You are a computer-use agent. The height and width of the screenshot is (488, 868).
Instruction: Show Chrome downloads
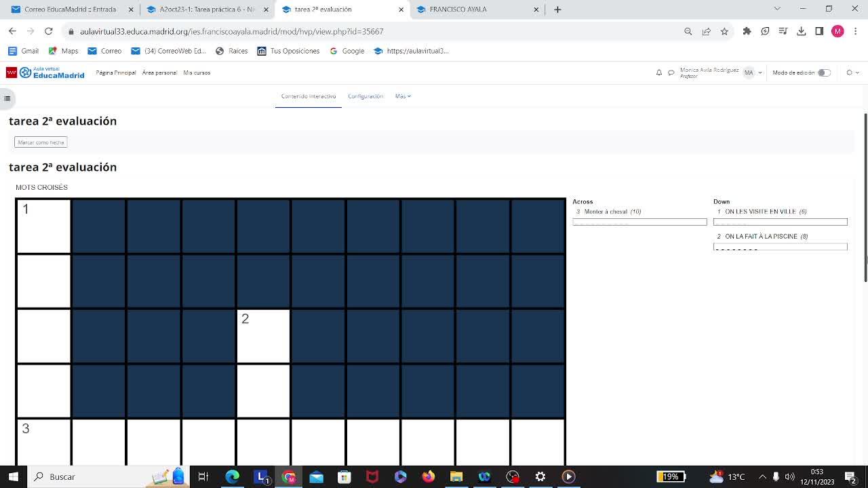pyautogui.click(x=801, y=31)
